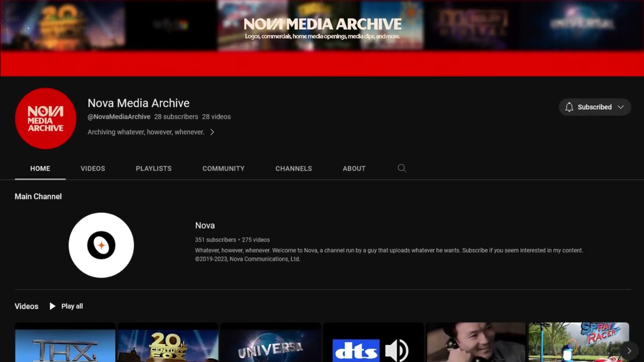
Task: Click the channel search magnifier icon
Action: click(x=401, y=168)
